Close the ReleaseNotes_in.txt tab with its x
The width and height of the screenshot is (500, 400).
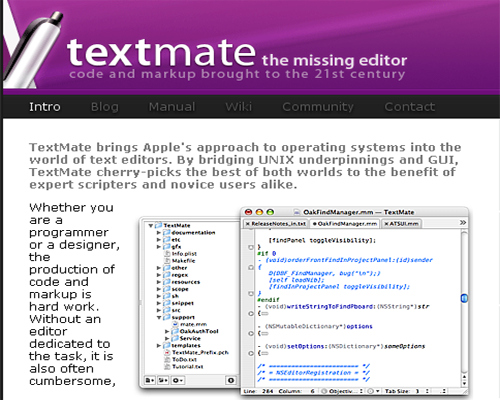click(248, 224)
